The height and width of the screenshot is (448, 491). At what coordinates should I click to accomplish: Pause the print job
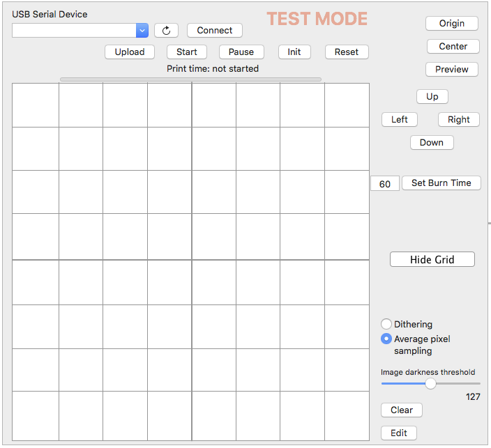[x=241, y=52]
